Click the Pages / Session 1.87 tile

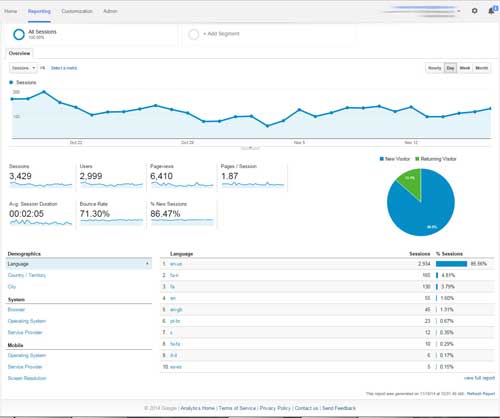252,177
